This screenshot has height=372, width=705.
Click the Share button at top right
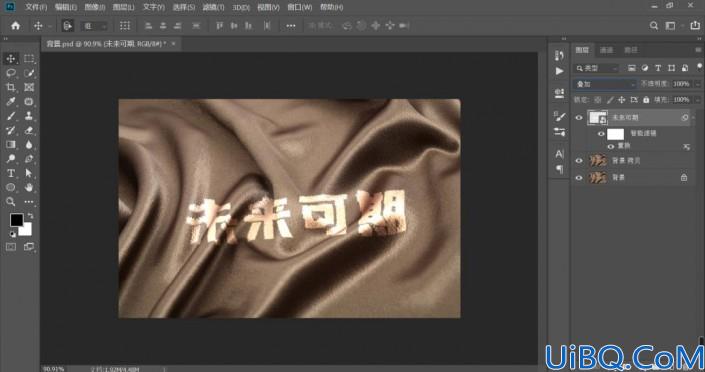click(695, 26)
